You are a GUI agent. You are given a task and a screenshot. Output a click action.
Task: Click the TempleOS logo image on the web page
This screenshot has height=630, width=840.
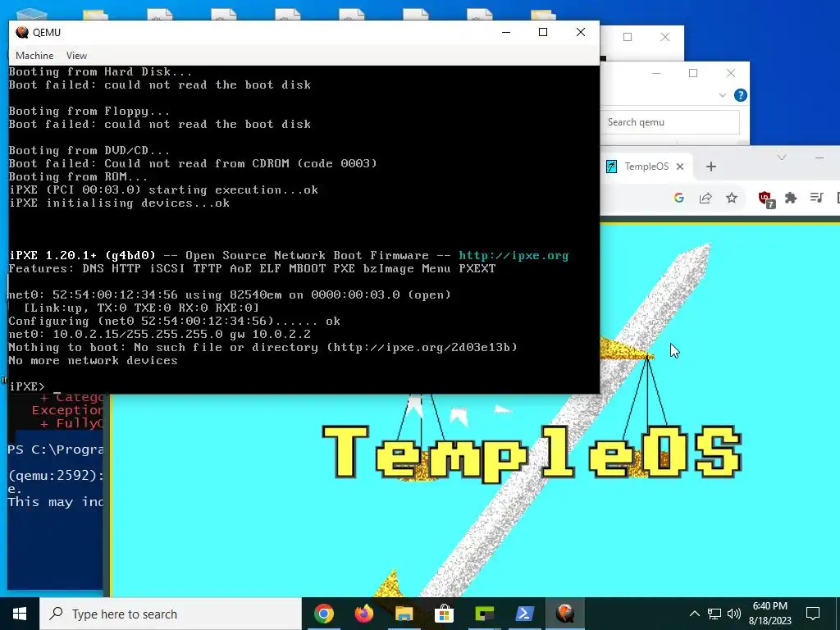click(532, 453)
